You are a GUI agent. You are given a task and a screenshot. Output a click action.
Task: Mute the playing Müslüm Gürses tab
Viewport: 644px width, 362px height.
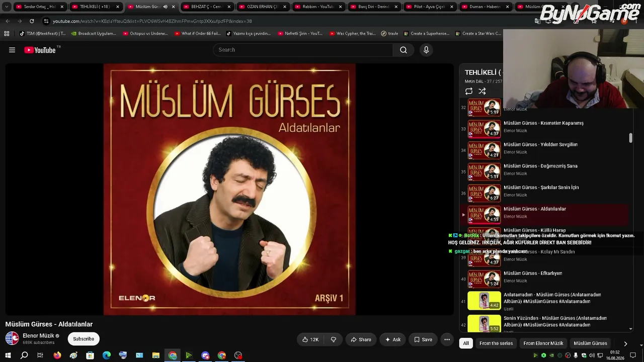pos(165,7)
